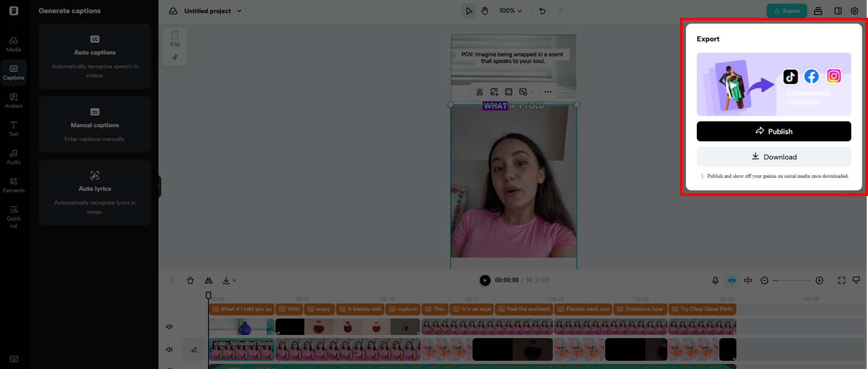Screen dimensions: 868x369
Task: Select caption clip 'What if I told you yo'
Action: click(x=241, y=309)
